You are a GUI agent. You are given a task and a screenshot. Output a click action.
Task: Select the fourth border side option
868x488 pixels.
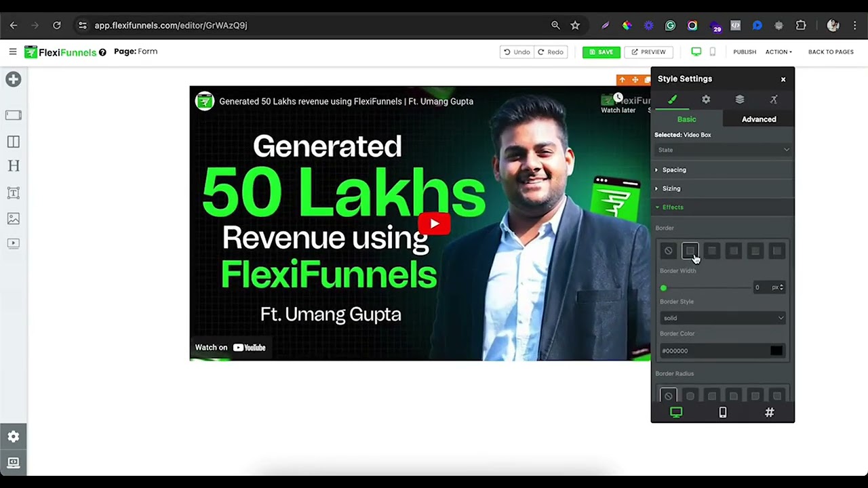coord(734,251)
